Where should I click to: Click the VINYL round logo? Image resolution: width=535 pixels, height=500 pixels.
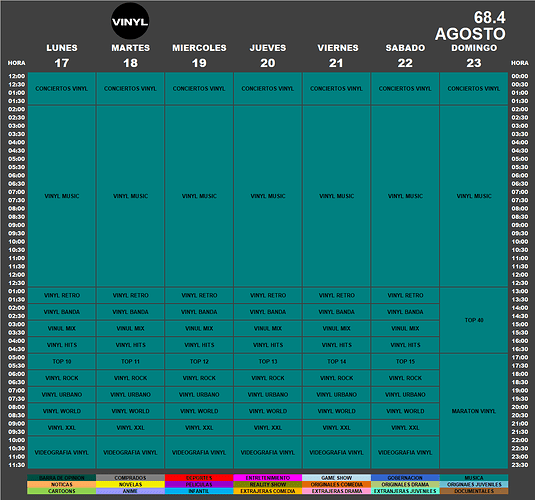[130, 22]
